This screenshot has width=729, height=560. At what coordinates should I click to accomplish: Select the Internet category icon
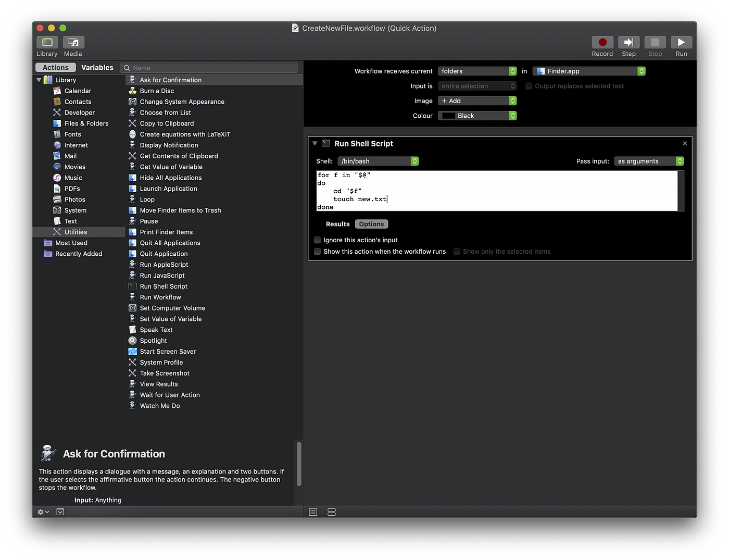coord(57,145)
